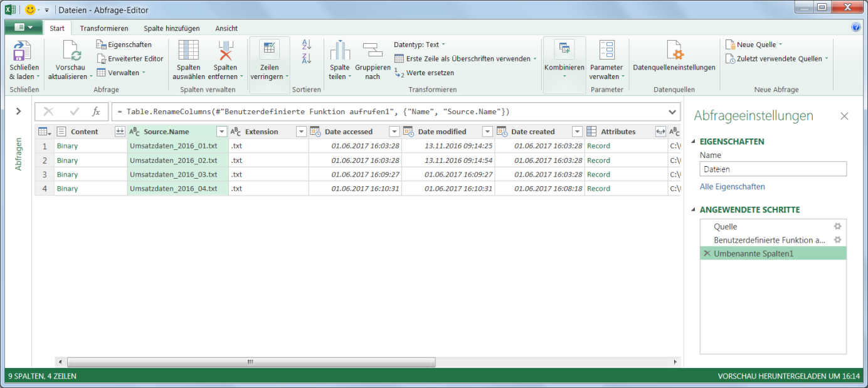Click the cancel X in the formula bar
This screenshot has height=388, width=868.
[x=48, y=112]
